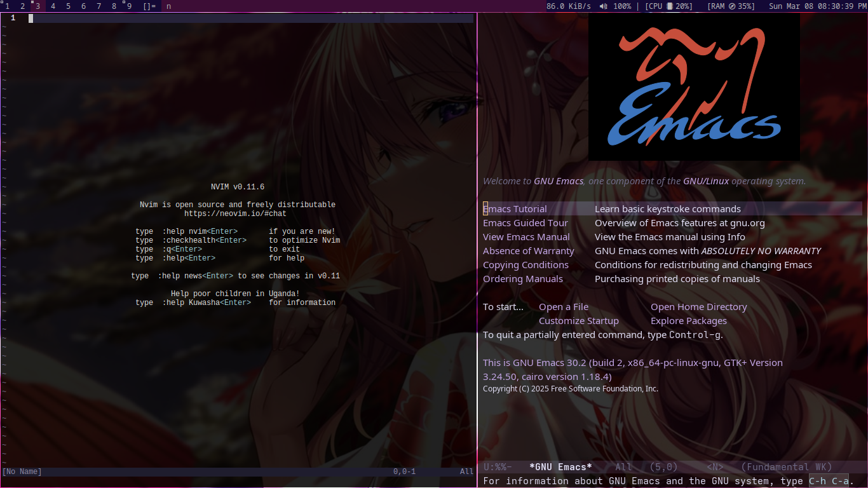The height and width of the screenshot is (488, 868).
Task: Open the Ordering Manuals link
Action: pyautogui.click(x=523, y=279)
